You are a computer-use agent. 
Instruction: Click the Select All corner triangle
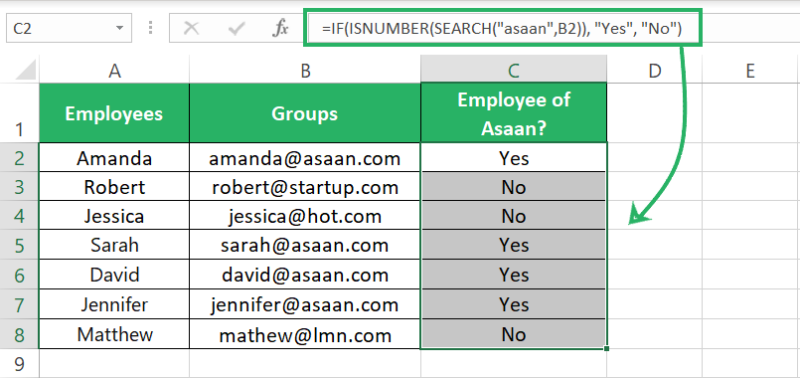26,69
